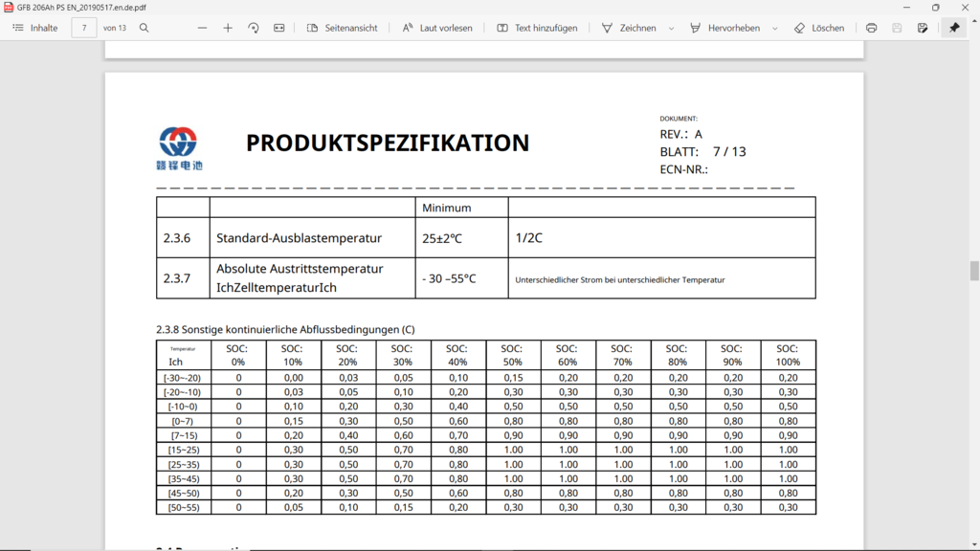Select the Löschen eraser tool
The width and height of the screenshot is (980, 551).
pyautogui.click(x=819, y=28)
